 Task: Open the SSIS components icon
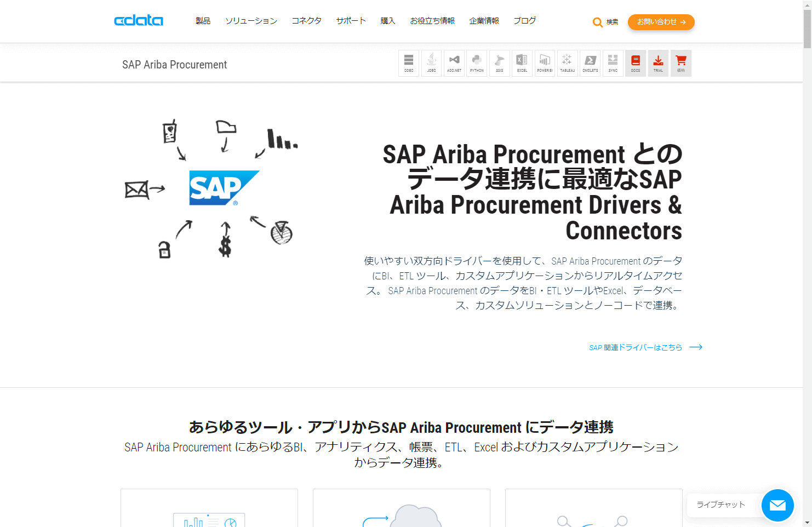tap(499, 63)
